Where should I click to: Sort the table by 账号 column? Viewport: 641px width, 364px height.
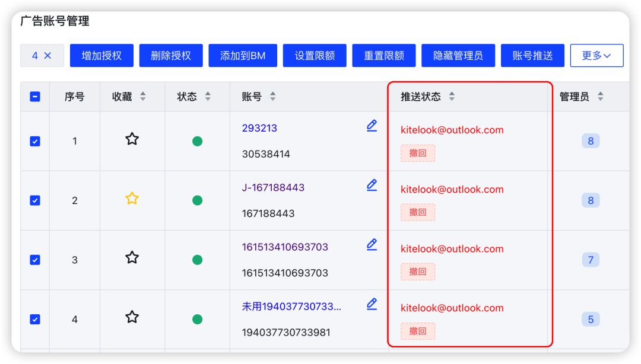tap(272, 96)
